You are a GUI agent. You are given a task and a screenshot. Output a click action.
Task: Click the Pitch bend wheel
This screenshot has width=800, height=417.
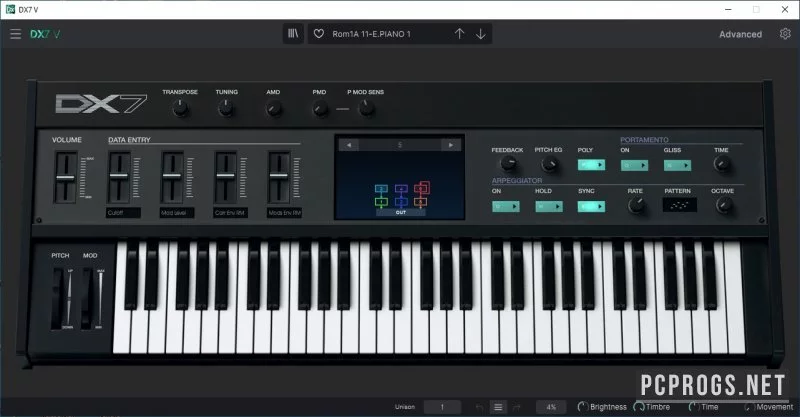(58, 299)
